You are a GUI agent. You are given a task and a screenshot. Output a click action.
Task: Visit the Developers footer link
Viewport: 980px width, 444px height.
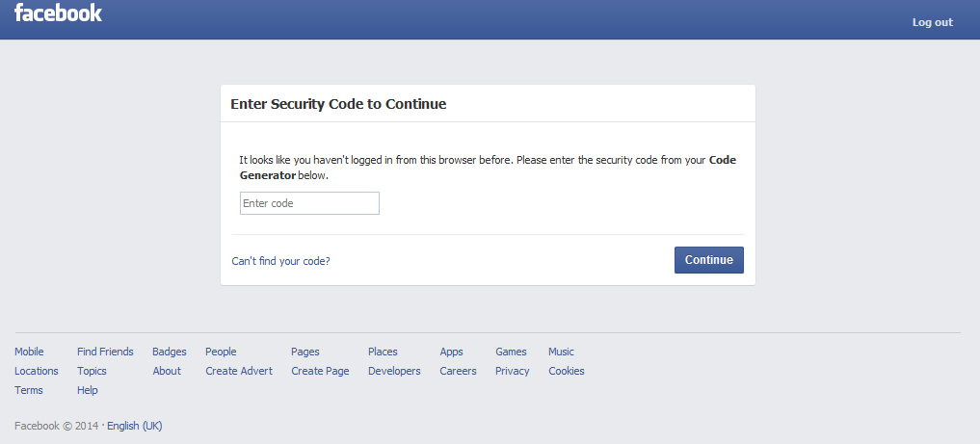(x=394, y=371)
